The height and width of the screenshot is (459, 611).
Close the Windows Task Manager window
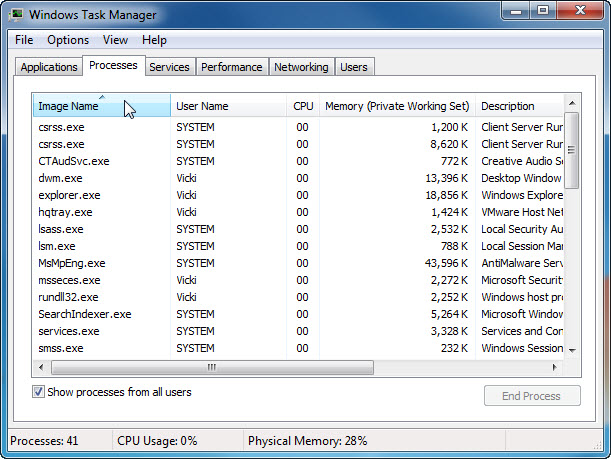coord(581,11)
